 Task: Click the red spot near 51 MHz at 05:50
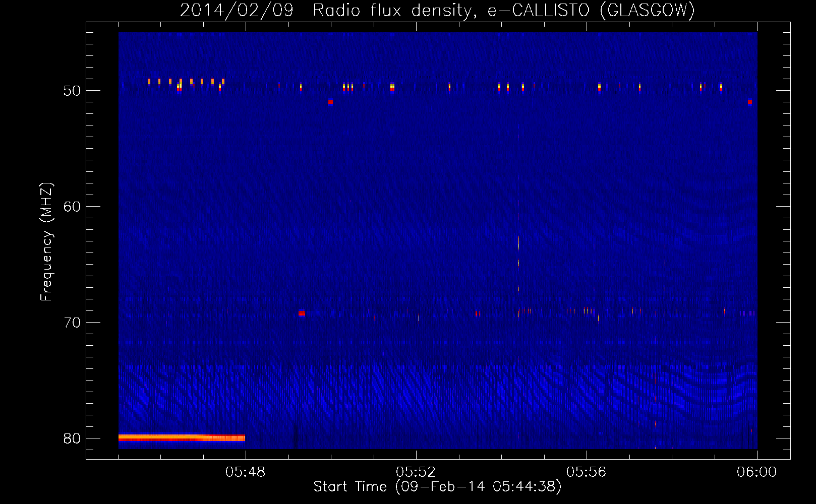pos(330,102)
